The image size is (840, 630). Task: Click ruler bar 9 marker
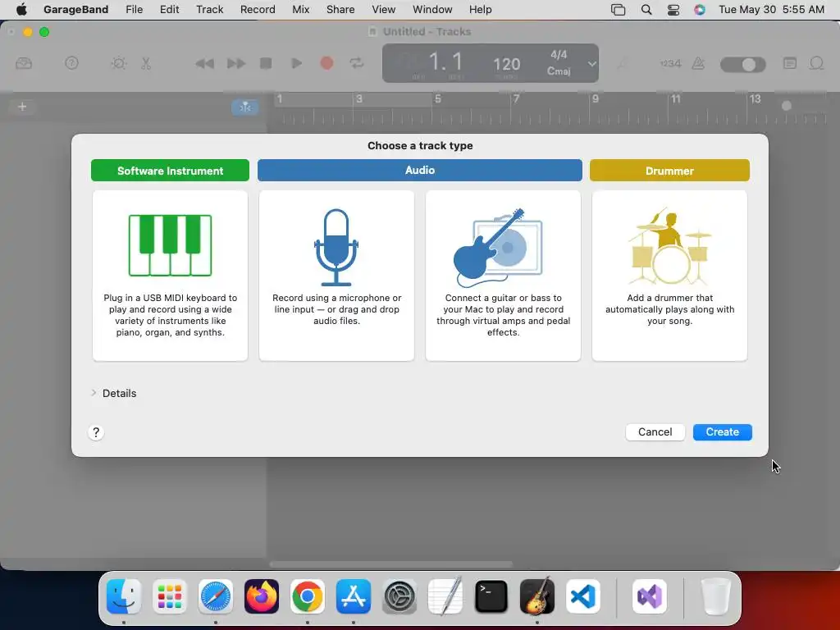coord(595,98)
